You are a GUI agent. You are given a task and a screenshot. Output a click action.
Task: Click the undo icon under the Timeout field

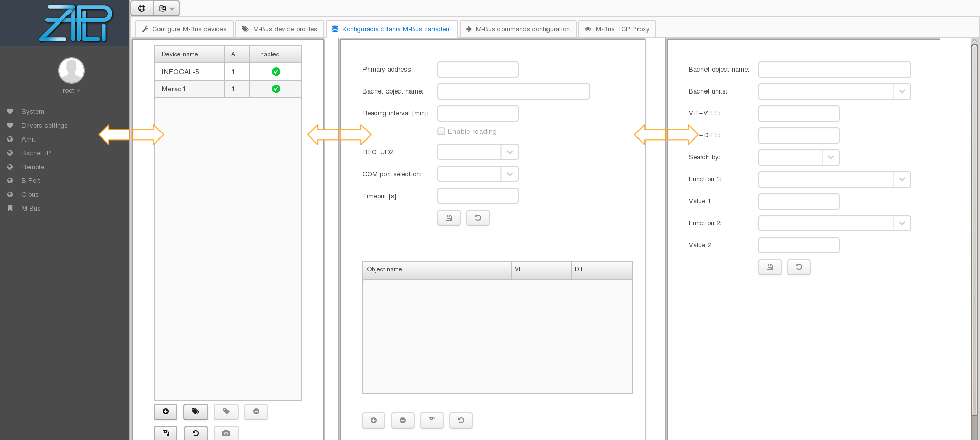pyautogui.click(x=478, y=218)
